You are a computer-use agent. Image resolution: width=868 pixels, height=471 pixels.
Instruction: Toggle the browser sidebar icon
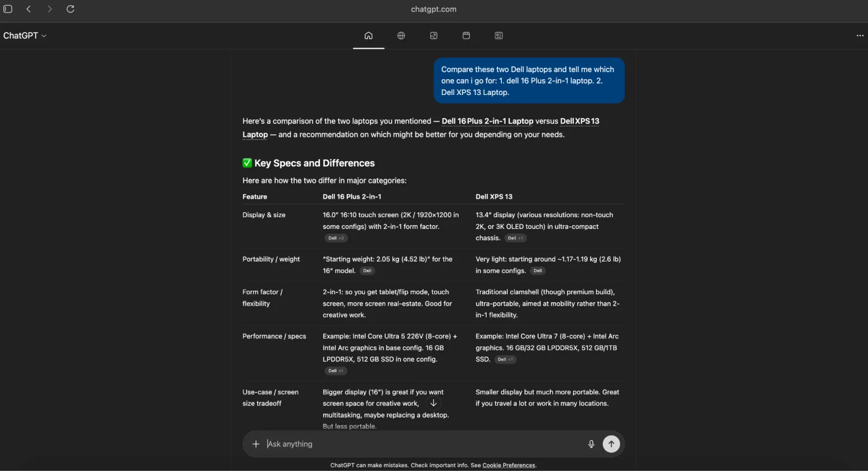[x=8, y=9]
